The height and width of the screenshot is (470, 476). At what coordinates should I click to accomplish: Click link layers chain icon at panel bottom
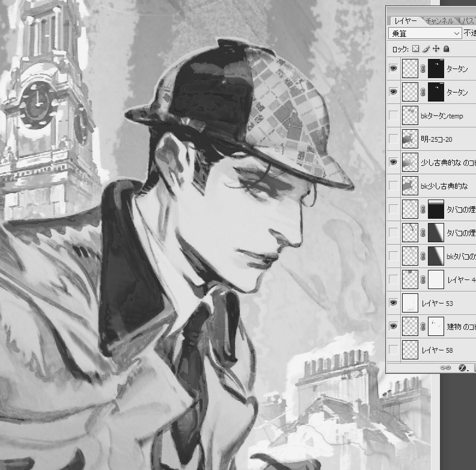pyautogui.click(x=445, y=368)
